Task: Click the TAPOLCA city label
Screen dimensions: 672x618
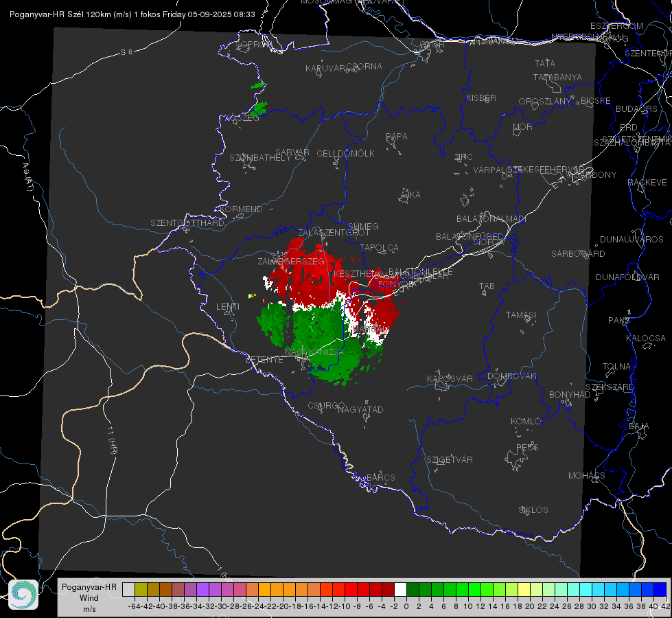Action: point(379,247)
